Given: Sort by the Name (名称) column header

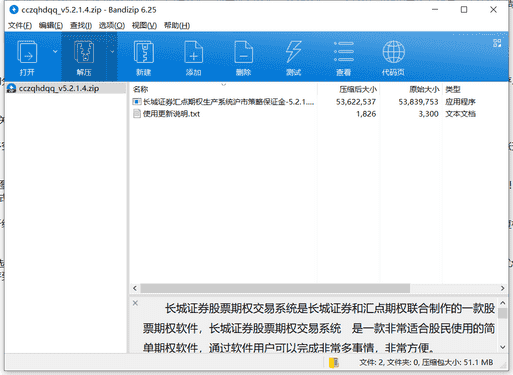Looking at the screenshot, I should pos(140,89).
